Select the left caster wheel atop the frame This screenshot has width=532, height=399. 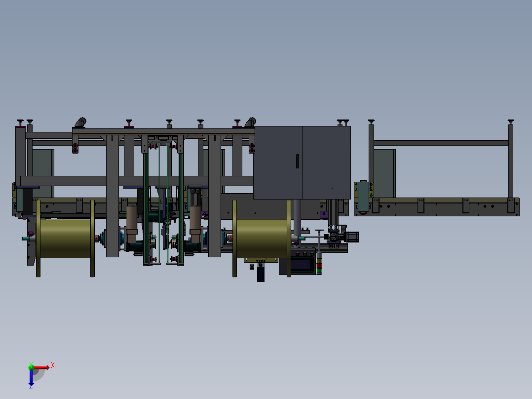tap(81, 122)
